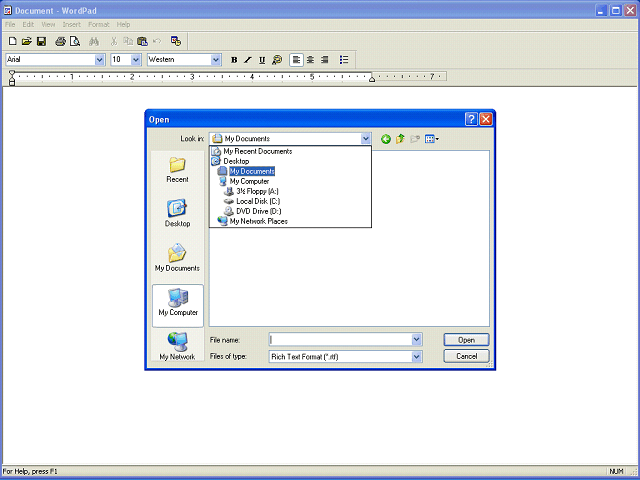Image resolution: width=640 pixels, height=480 pixels.
Task: Click the green Back arrow icon
Action: coord(386,139)
